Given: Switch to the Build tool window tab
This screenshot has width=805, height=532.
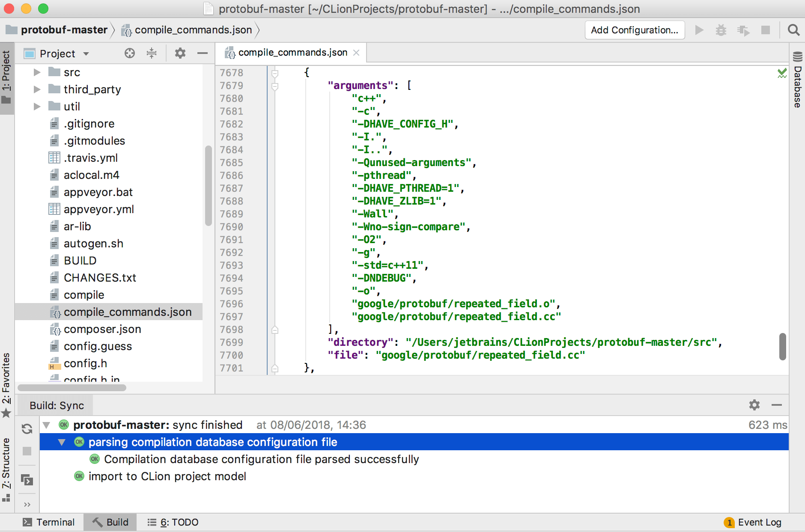Looking at the screenshot, I should [x=110, y=522].
